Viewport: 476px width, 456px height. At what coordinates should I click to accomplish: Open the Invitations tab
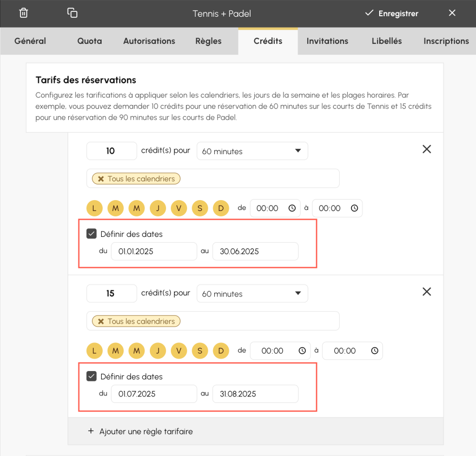[327, 41]
